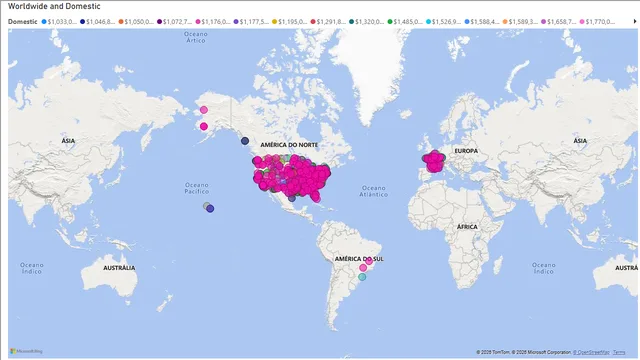Viewport: 640px width, 360px height.
Task: Select the $1,770,0... legend entry
Action: pyautogui.click(x=597, y=22)
